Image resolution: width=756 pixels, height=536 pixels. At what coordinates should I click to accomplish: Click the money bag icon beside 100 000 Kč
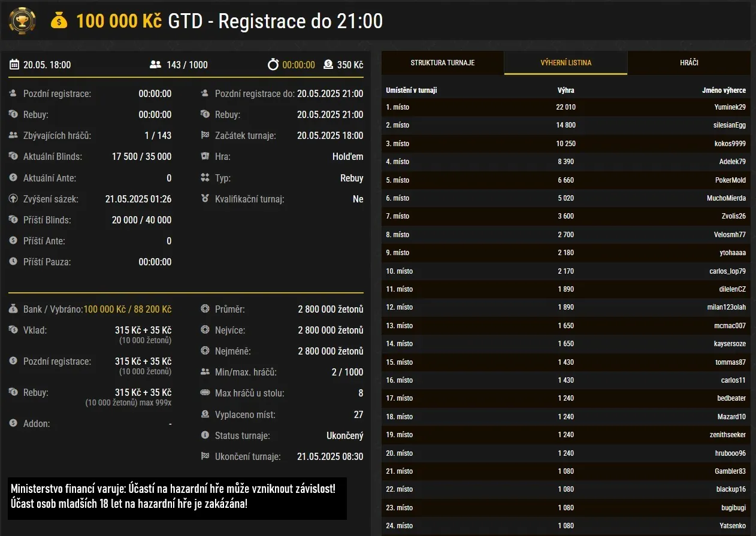click(59, 21)
